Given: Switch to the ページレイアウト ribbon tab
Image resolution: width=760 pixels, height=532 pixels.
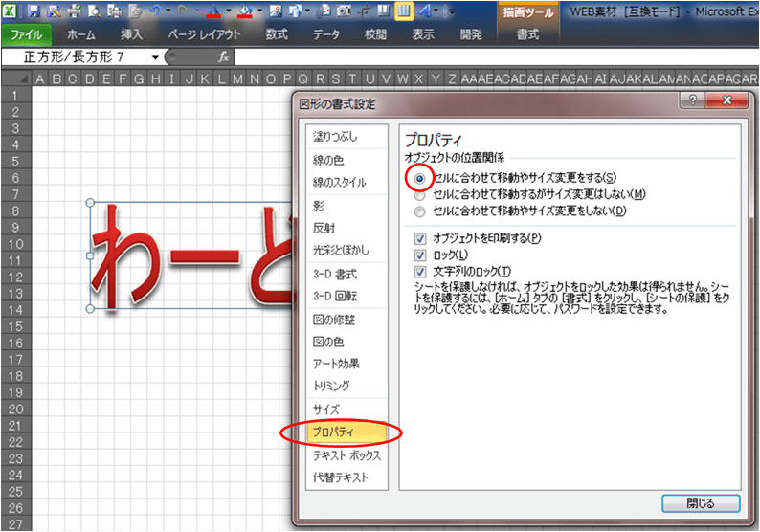Looking at the screenshot, I should [204, 34].
